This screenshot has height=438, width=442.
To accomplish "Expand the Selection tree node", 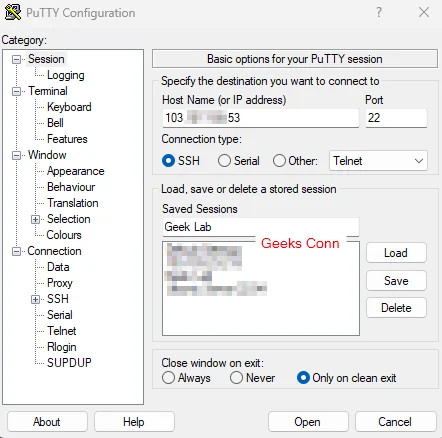I will [35, 219].
